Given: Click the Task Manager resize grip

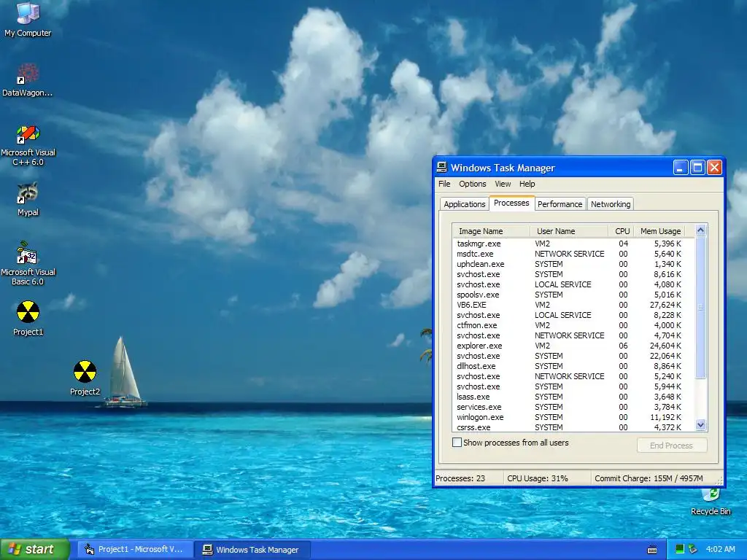Looking at the screenshot, I should pos(720,481).
